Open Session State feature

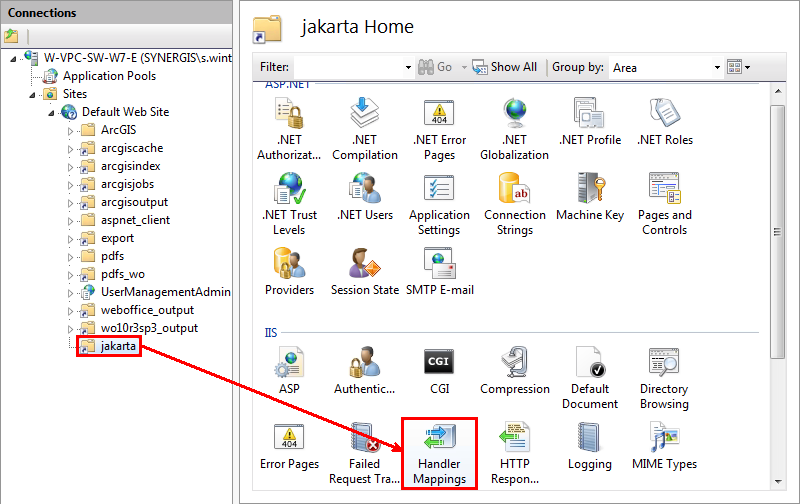(364, 272)
